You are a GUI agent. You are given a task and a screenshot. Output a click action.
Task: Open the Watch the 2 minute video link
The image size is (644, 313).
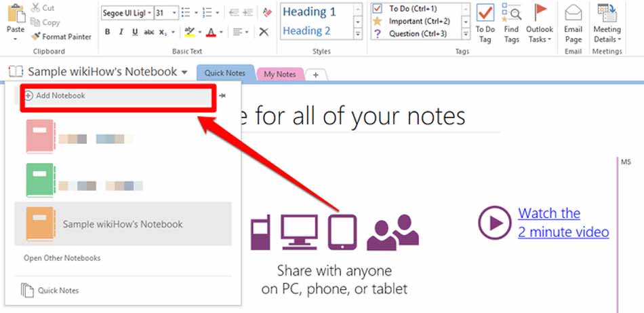click(x=563, y=223)
